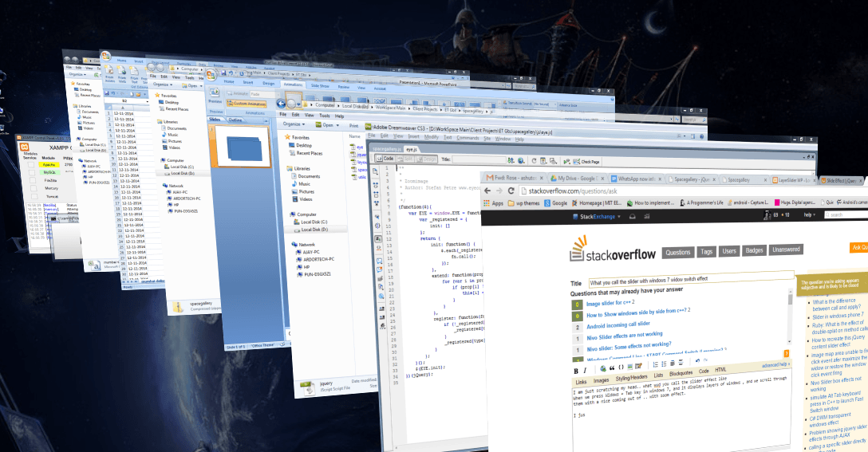This screenshot has width=868, height=452.
Task: Click the XAMPP logo icon
Action: [x=25, y=147]
